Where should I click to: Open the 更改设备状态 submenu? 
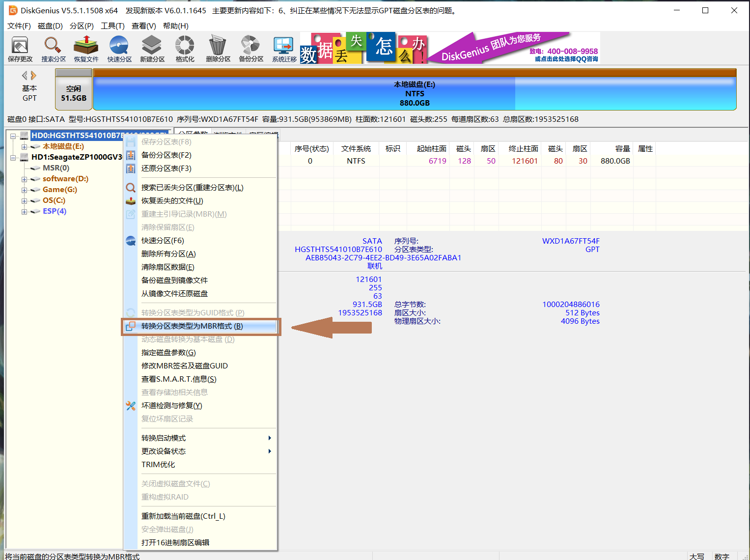(x=200, y=451)
